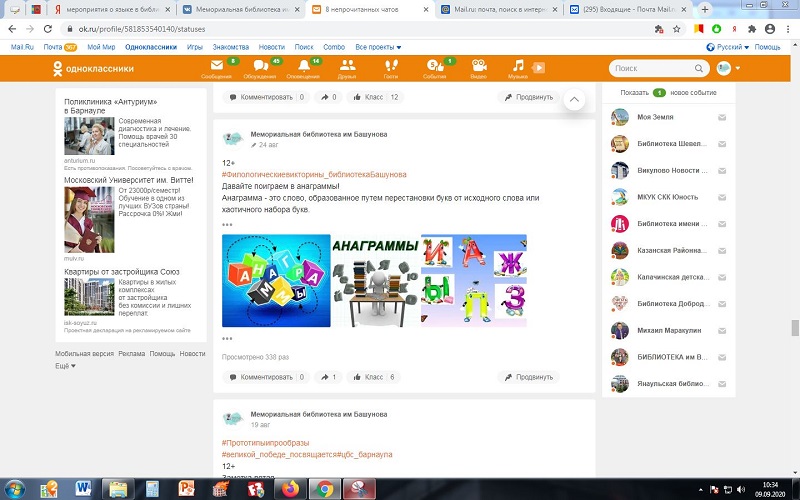
Task: Click Продвинуть on the anagram post
Action: coord(529,378)
